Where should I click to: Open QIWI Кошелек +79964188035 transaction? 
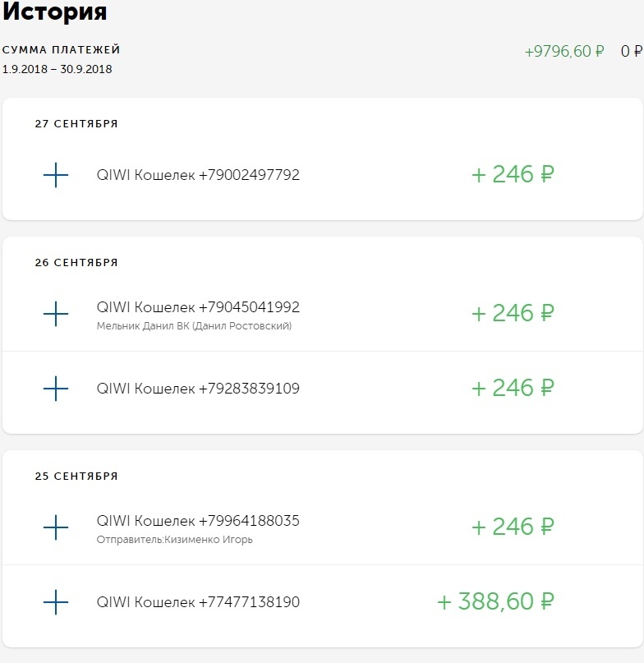pyautogui.click(x=198, y=521)
